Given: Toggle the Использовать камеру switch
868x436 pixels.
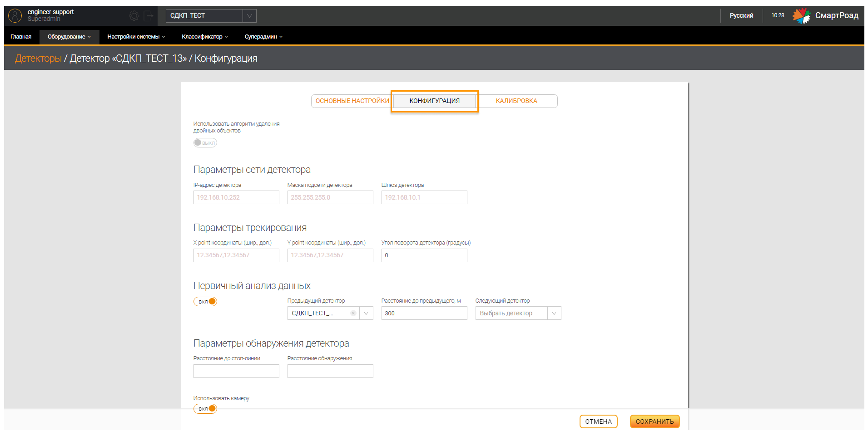Looking at the screenshot, I should (205, 408).
